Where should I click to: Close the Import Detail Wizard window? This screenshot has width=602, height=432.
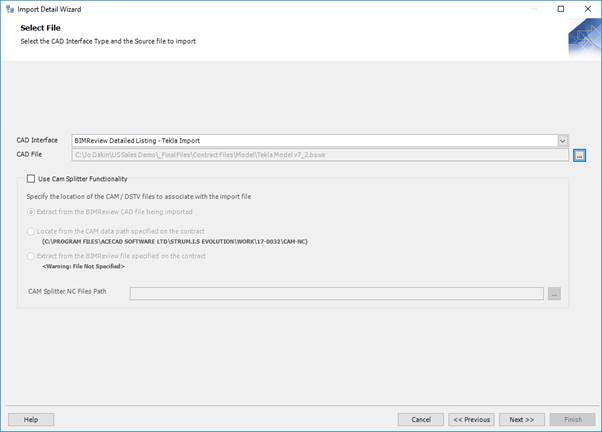587,9
